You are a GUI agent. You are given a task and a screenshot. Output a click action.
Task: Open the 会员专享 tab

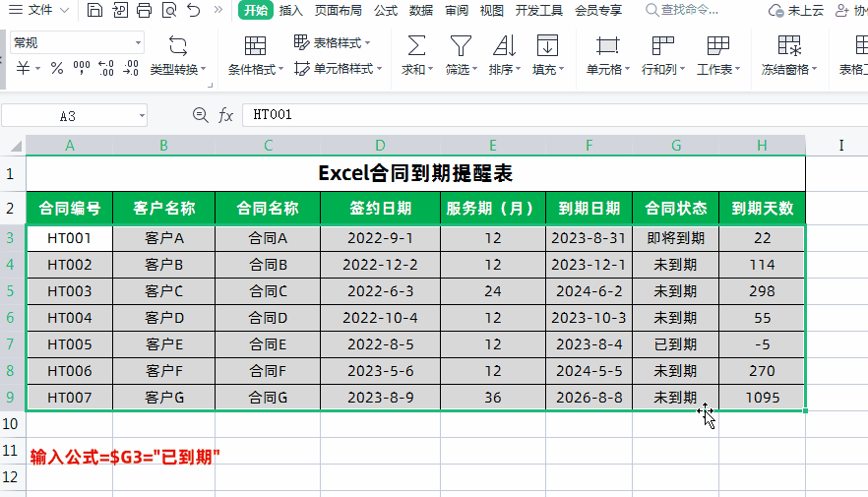pos(598,11)
